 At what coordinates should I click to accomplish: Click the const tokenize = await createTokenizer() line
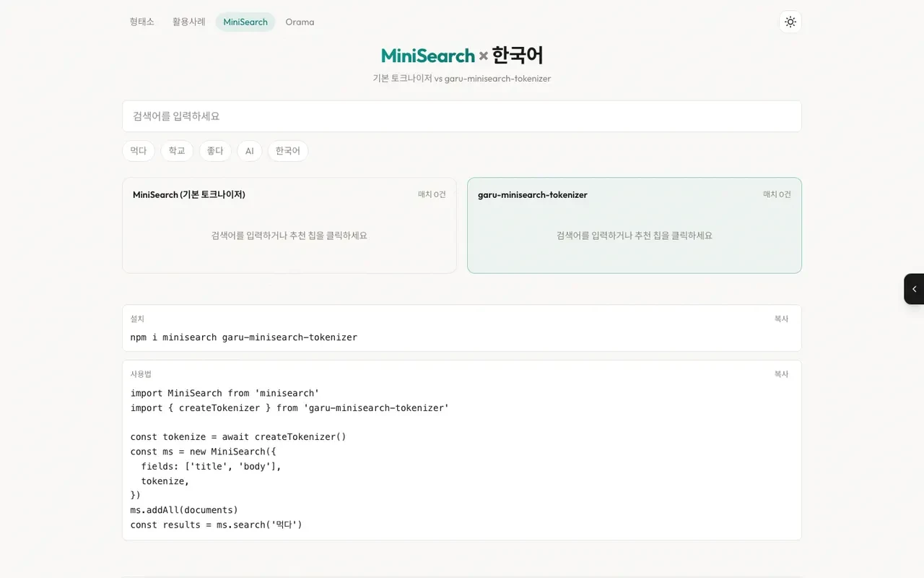click(238, 437)
